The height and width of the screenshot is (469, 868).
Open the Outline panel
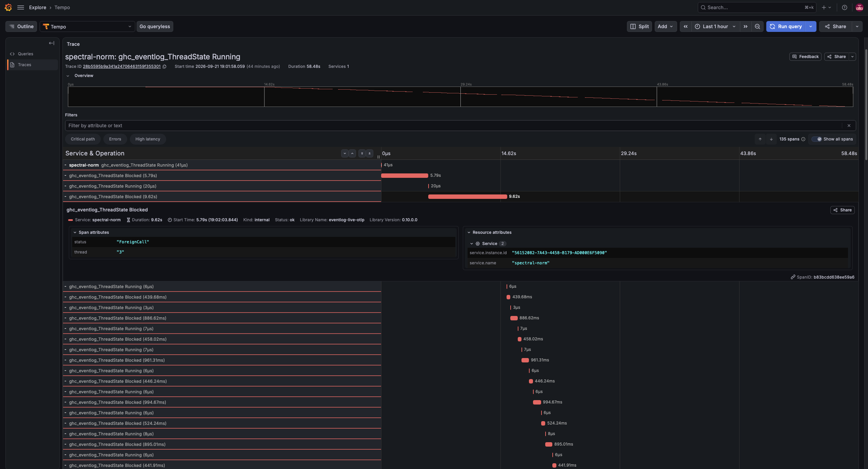[x=21, y=26]
